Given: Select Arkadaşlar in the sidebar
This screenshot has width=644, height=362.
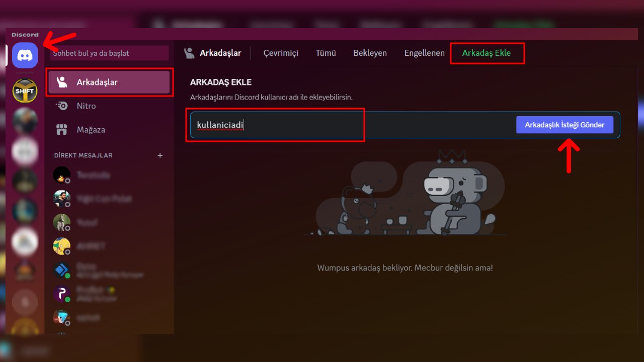Looking at the screenshot, I should point(110,82).
